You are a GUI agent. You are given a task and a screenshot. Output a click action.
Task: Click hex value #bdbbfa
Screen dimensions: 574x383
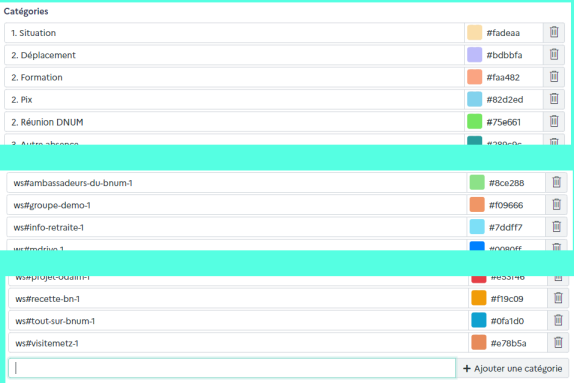click(504, 55)
